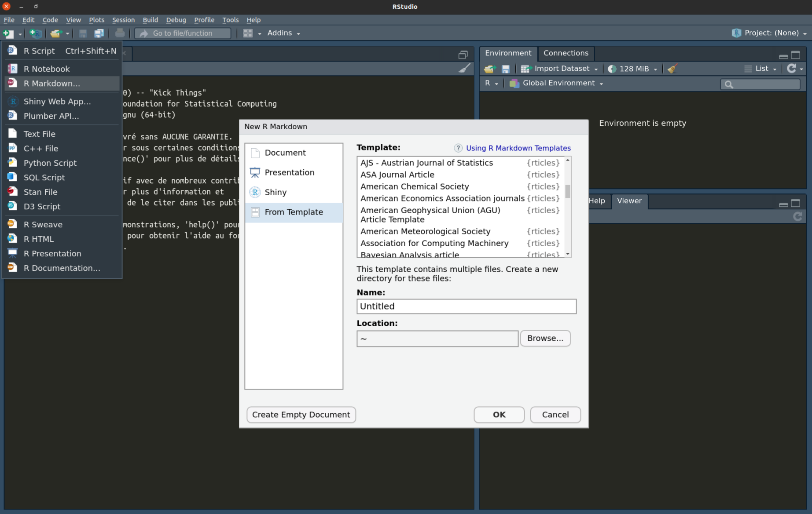This screenshot has height=514, width=812.
Task: Open Using R Markdown Templates link
Action: tap(518, 148)
